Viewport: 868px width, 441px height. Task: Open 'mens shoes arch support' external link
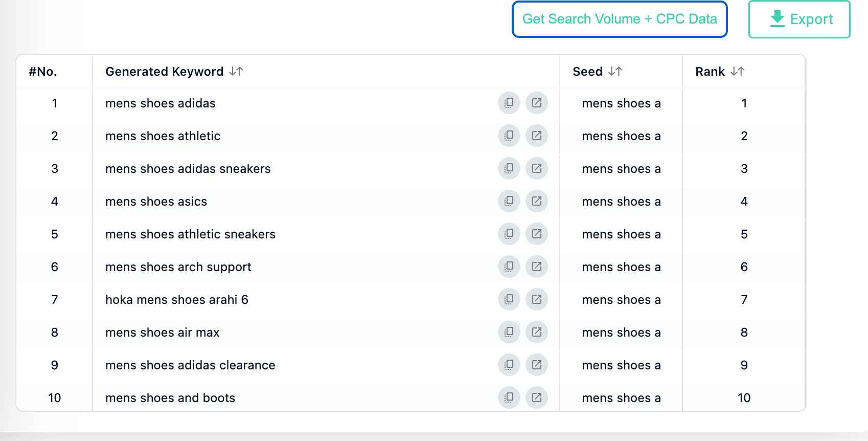coord(536,267)
